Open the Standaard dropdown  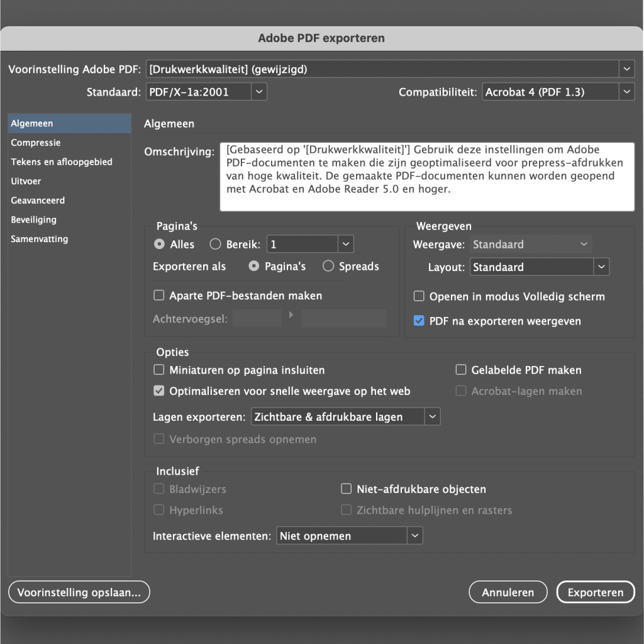258,91
